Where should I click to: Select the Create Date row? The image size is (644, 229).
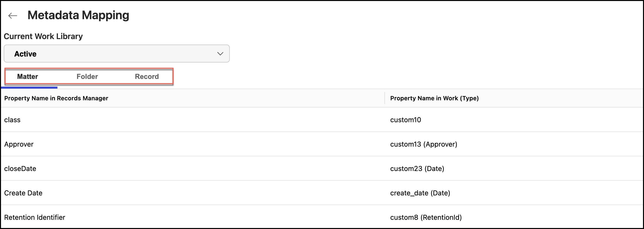tap(23, 193)
